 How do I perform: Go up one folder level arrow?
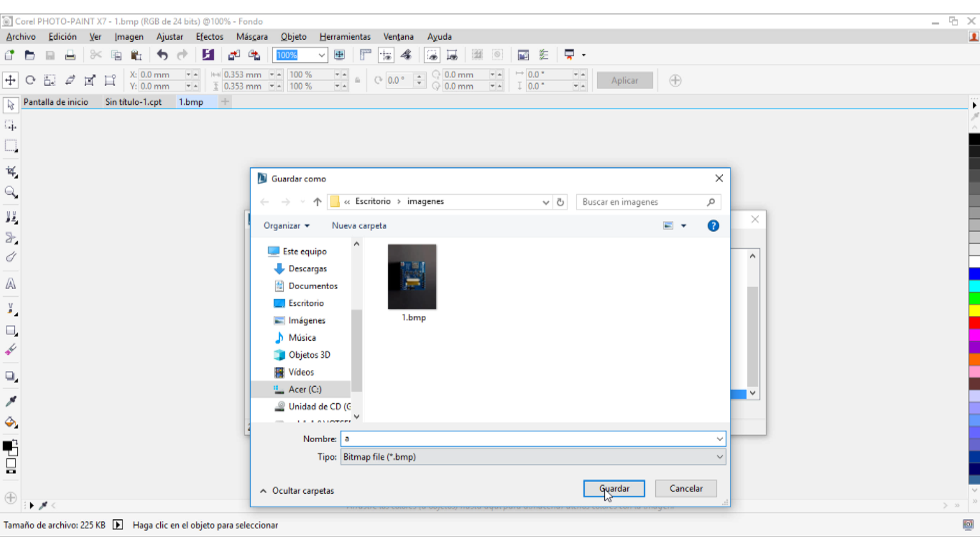click(317, 202)
